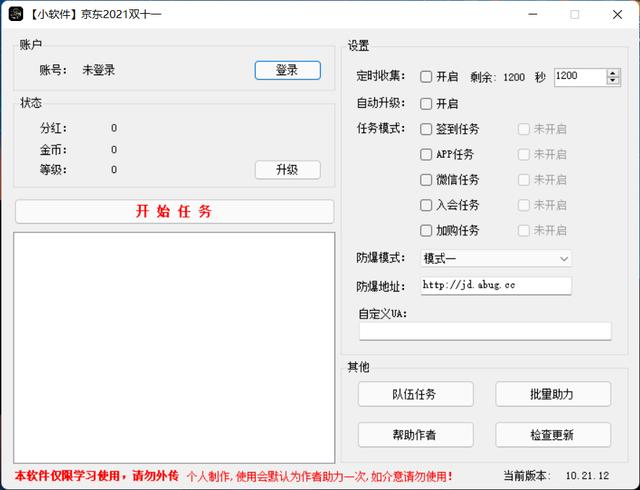Click the 帮助作者 button

[416, 434]
